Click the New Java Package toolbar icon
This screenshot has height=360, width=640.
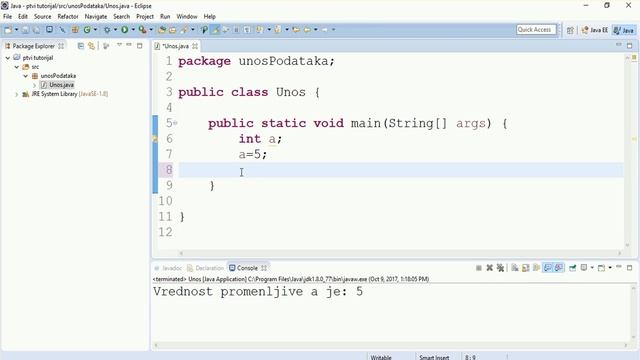coord(75,30)
